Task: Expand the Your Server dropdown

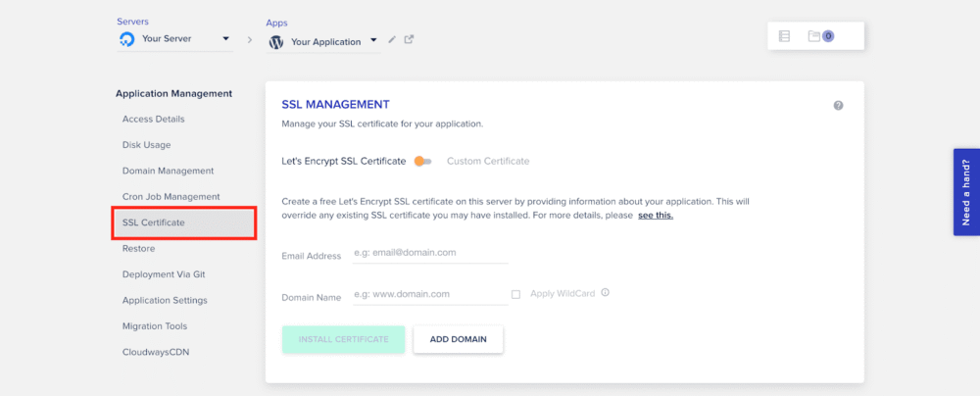Action: [225, 39]
